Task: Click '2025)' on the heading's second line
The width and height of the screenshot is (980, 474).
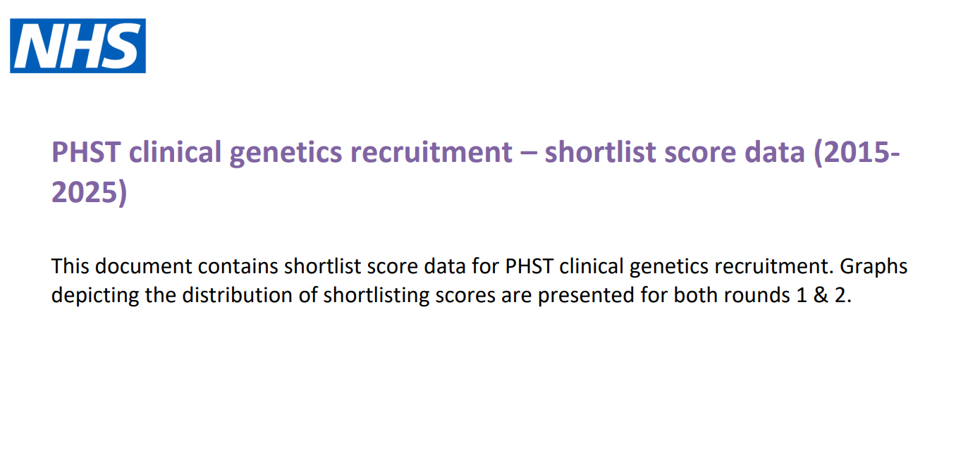Action: (90, 192)
